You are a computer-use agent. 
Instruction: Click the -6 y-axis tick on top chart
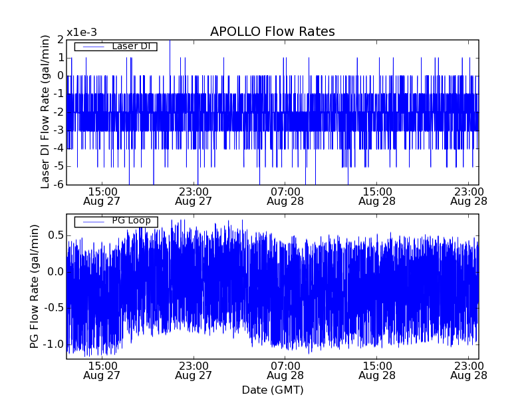(x=59, y=185)
